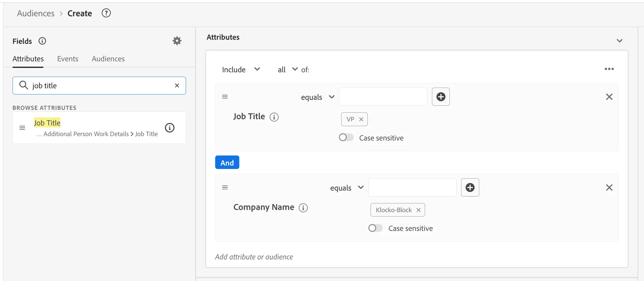Screen dimensions: 644x281
Task: Click info icon next to Job Title rule label
Action: [x=274, y=117]
